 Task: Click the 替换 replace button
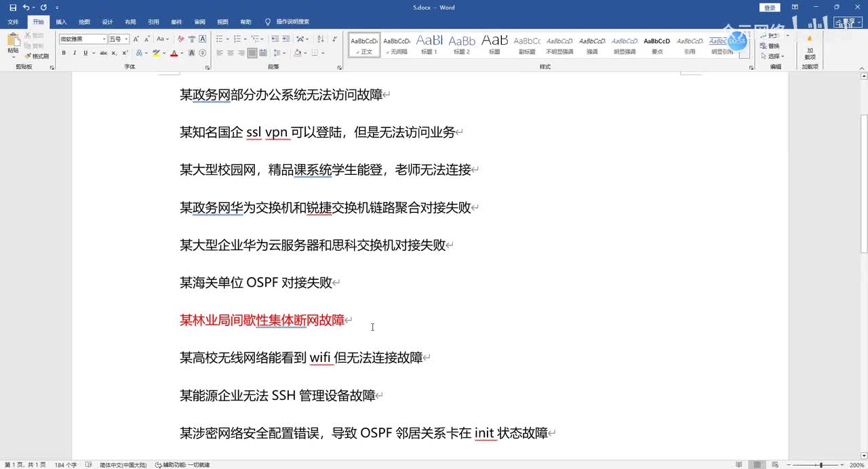770,46
